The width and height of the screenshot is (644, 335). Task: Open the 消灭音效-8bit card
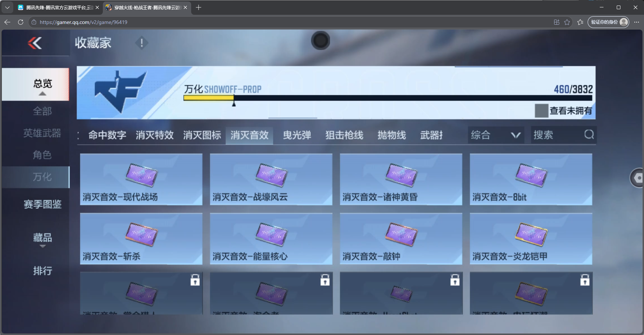531,179
